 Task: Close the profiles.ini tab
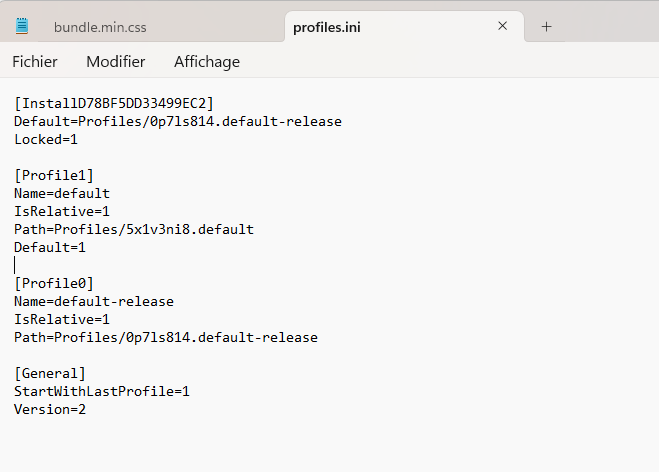(x=503, y=27)
